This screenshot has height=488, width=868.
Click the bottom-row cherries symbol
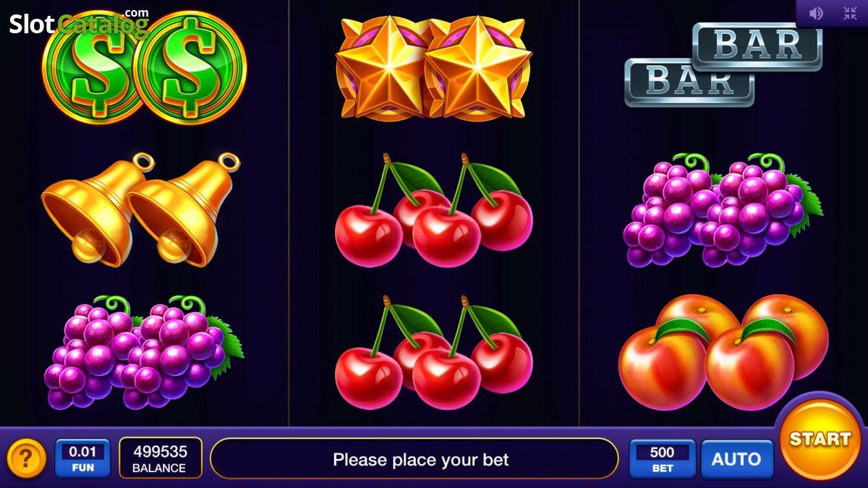[434, 353]
